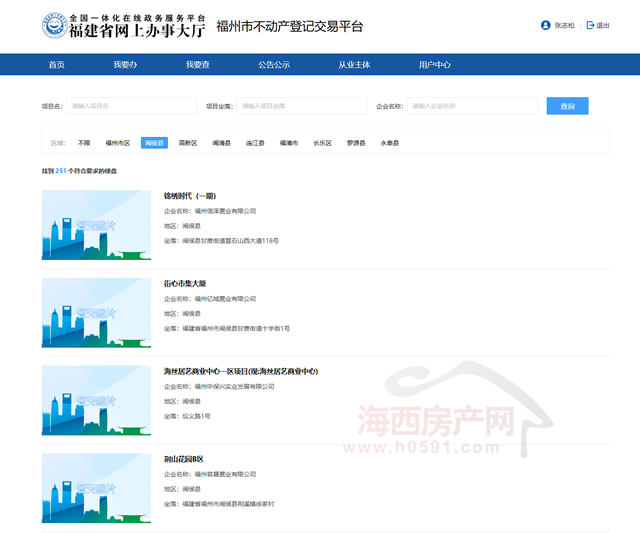
Task: Select the 从业主体 menu item
Action: pyautogui.click(x=354, y=64)
